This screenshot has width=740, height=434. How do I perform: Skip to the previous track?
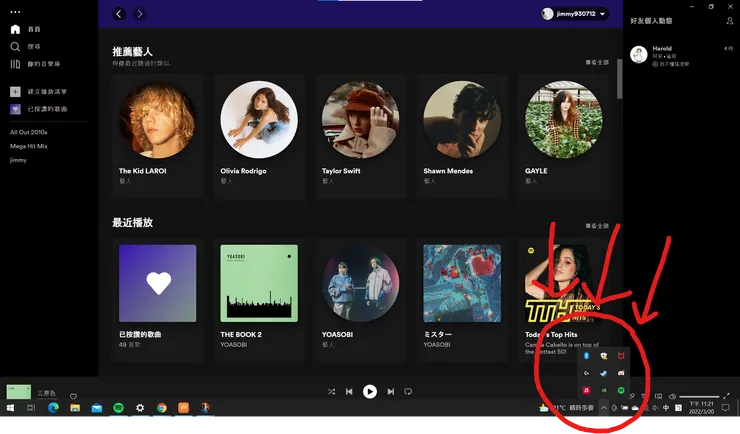pos(349,392)
